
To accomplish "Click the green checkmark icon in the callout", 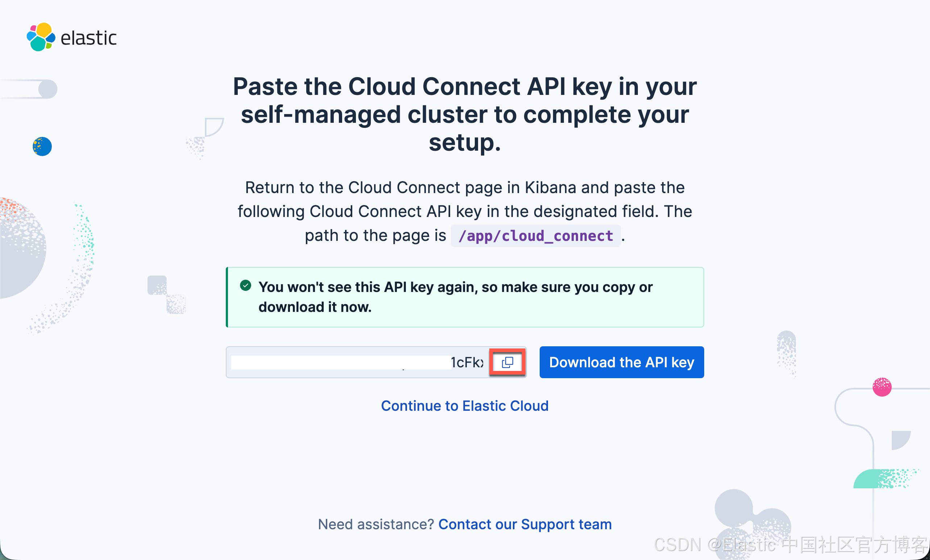I will [245, 285].
